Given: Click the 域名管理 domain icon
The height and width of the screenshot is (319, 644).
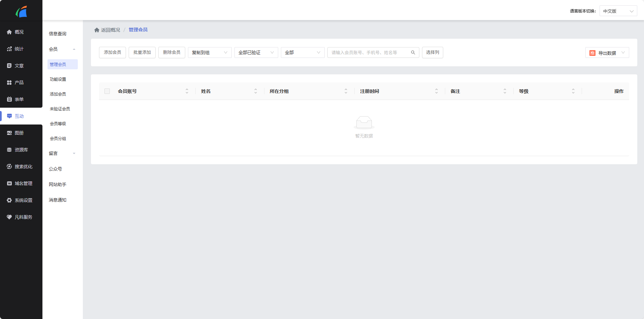Looking at the screenshot, I should [x=9, y=183].
